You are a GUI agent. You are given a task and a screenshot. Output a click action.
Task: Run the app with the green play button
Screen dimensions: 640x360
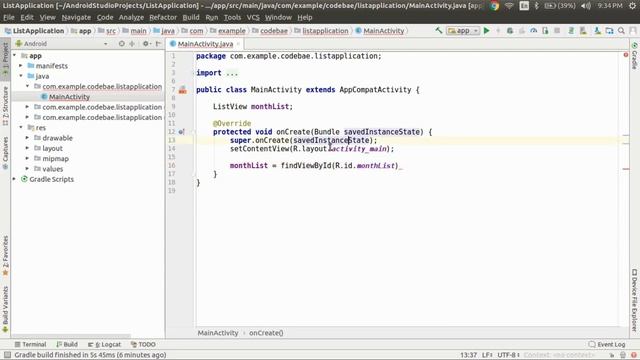click(x=487, y=31)
